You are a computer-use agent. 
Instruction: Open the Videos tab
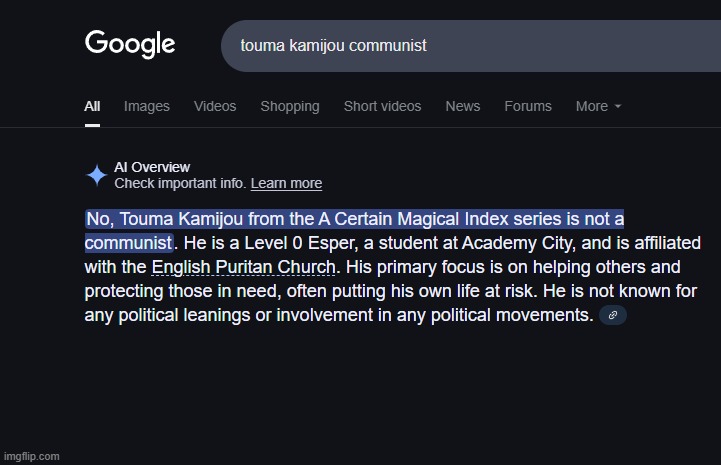click(215, 106)
